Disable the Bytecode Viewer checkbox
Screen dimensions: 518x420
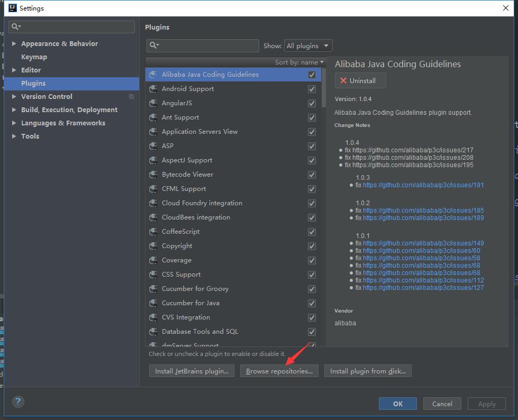(312, 175)
